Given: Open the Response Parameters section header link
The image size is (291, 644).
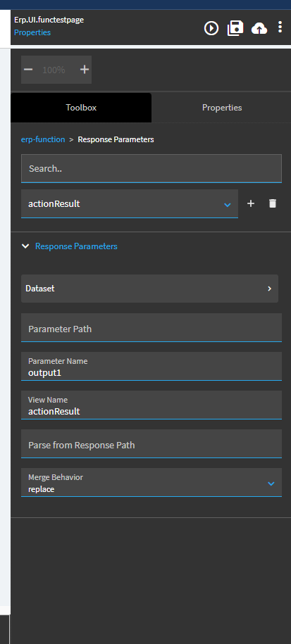Looking at the screenshot, I should coord(76,246).
